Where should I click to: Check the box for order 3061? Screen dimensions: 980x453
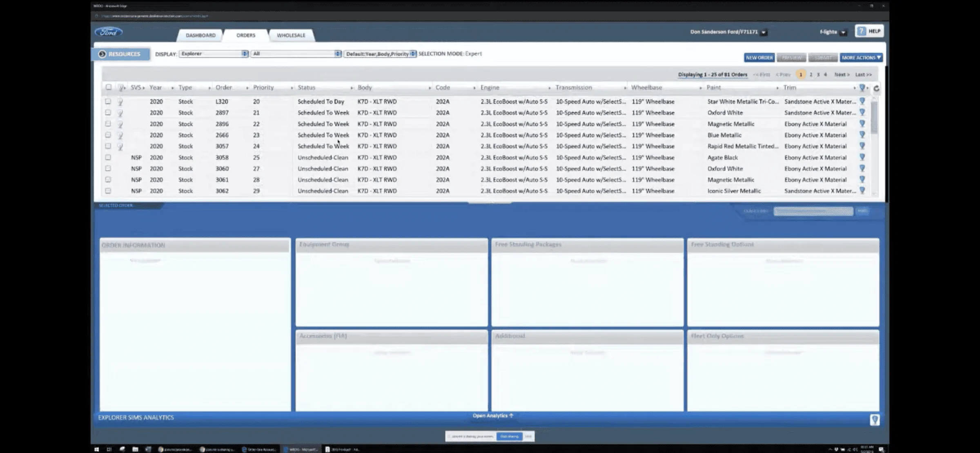(x=108, y=179)
